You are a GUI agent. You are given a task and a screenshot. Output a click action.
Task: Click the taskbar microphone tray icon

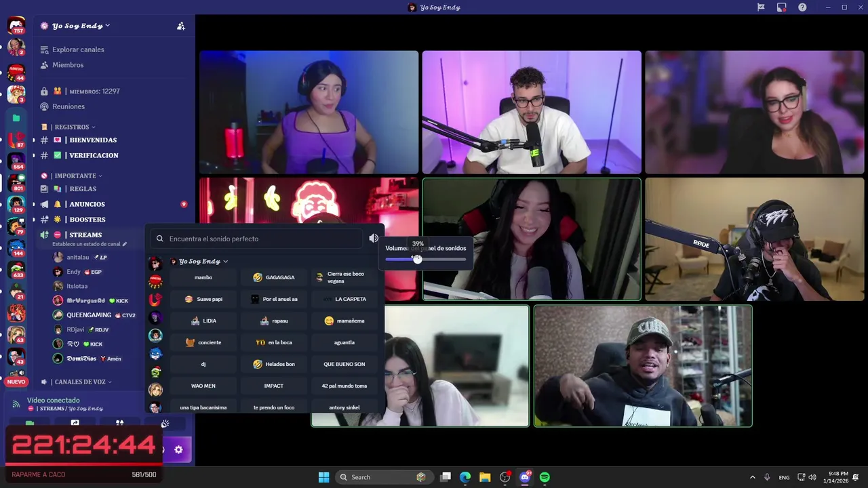[767, 477]
